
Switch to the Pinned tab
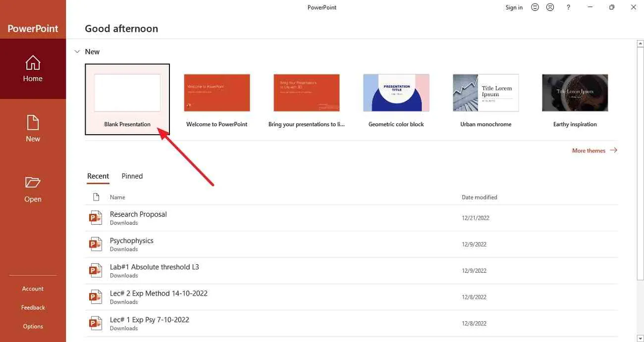tap(132, 176)
